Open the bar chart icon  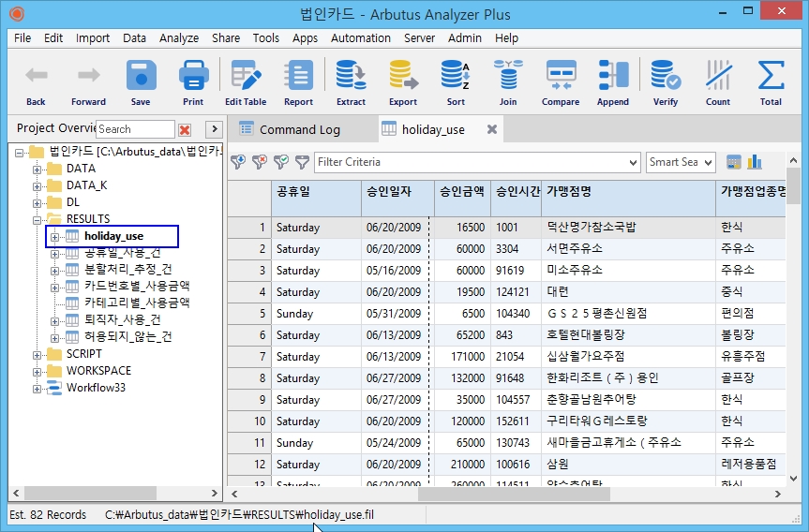click(755, 162)
